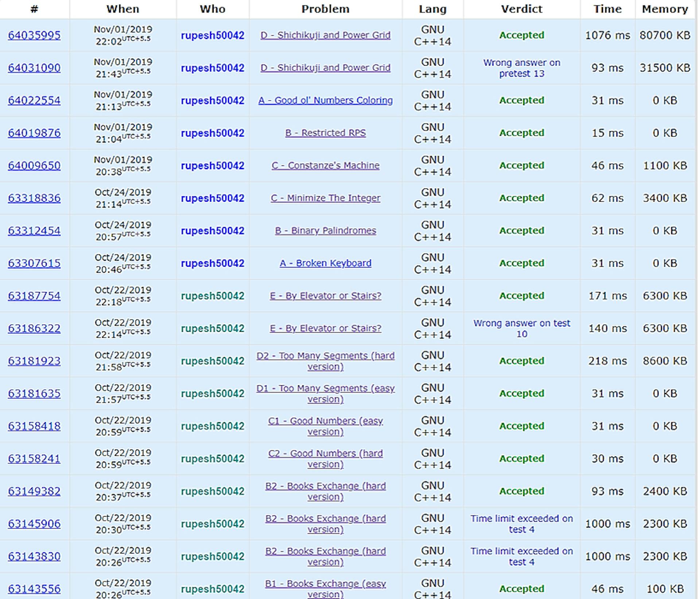
Task: Open submission 63318836 details
Action: (35, 198)
